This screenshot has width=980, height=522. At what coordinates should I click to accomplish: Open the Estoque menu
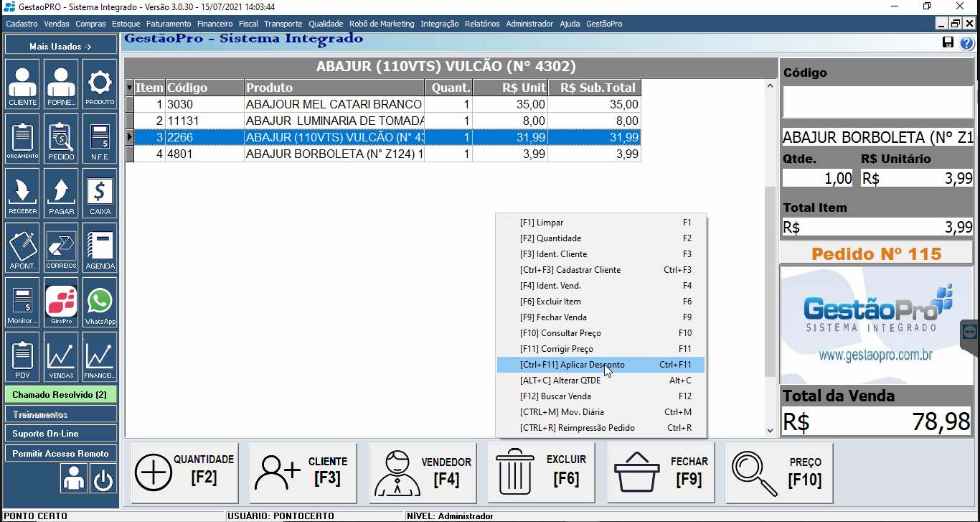coord(126,24)
